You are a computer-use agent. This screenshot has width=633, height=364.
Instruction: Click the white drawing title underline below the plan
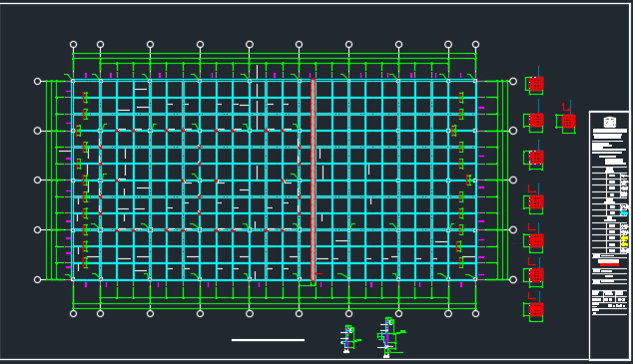[268, 340]
